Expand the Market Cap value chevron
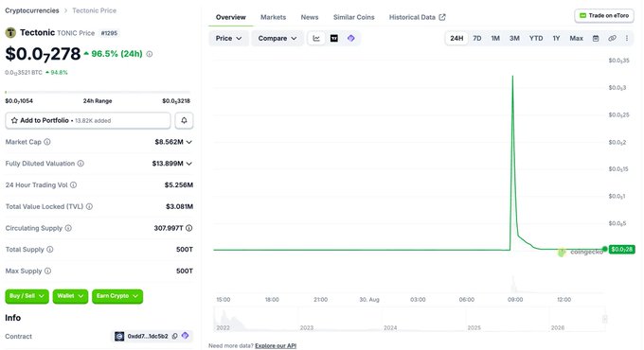This screenshot has width=644, height=350. pyautogui.click(x=188, y=142)
